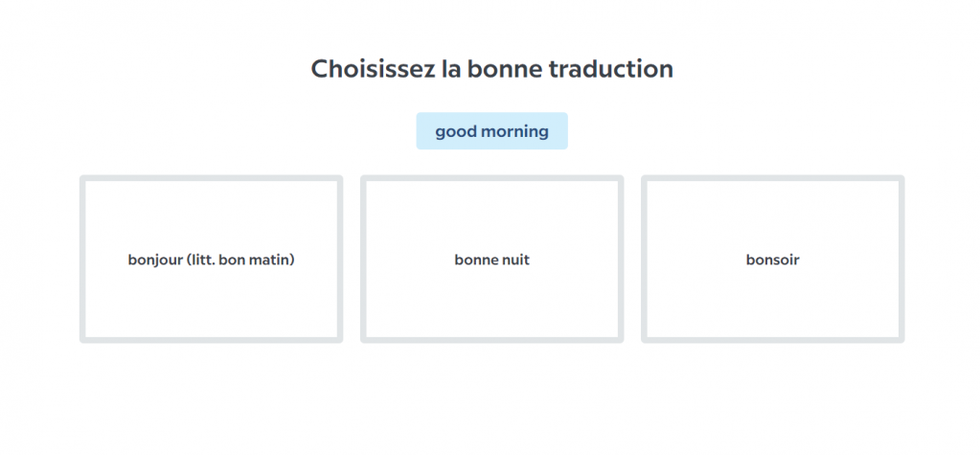
Task: Click the "good morning" prompt chip
Action: tap(491, 131)
